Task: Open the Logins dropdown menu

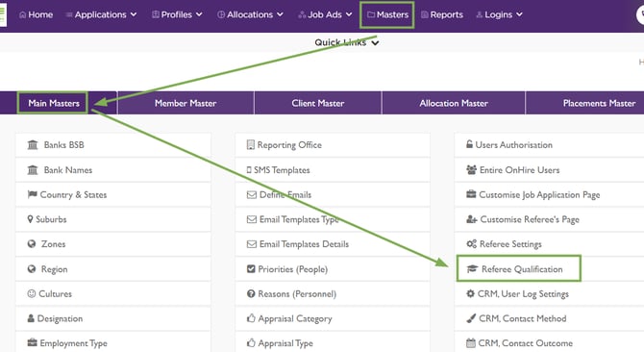Action: point(499,14)
